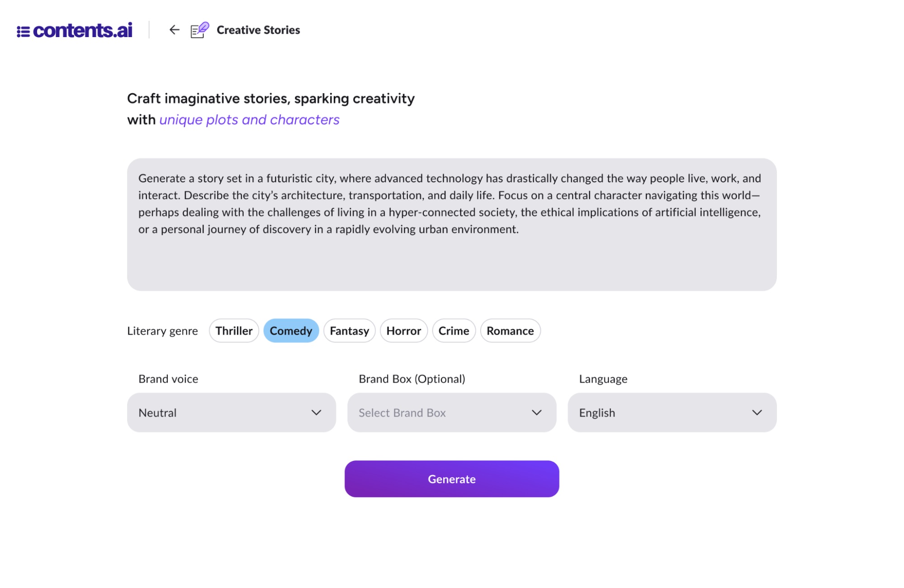Viewport: 904px width, 588px height.
Task: Open the Select Brand Box dropdown
Action: click(x=451, y=412)
